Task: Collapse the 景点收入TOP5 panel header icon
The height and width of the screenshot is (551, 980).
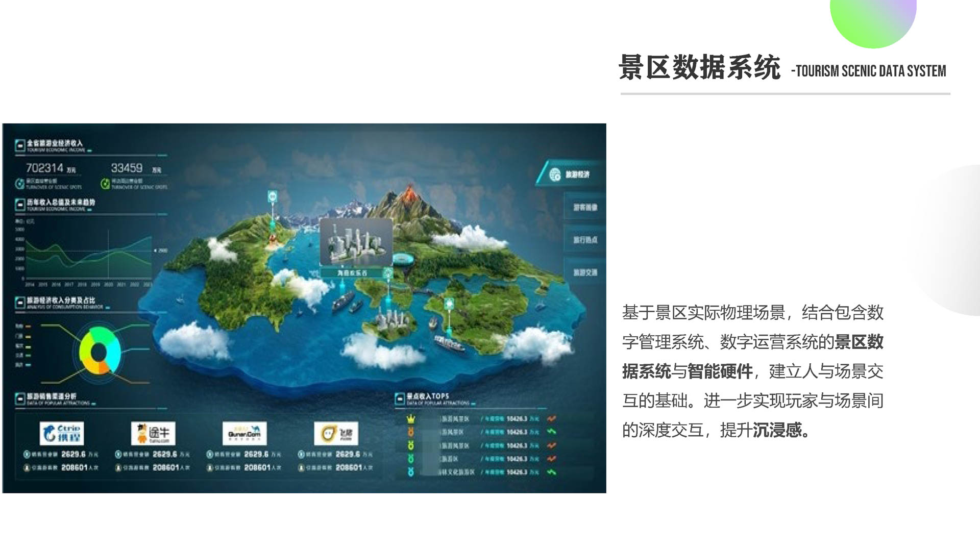Action: coord(400,399)
